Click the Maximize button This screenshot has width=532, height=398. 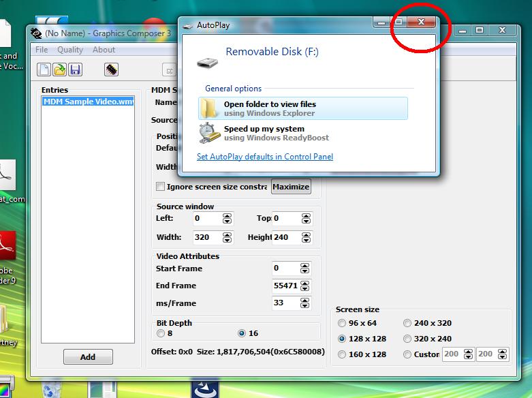pyautogui.click(x=291, y=187)
